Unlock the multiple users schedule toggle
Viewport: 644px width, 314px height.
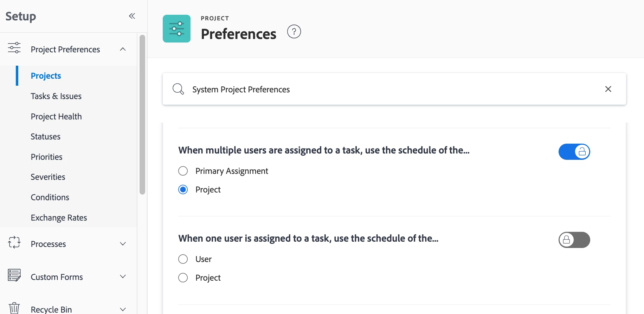click(x=574, y=152)
